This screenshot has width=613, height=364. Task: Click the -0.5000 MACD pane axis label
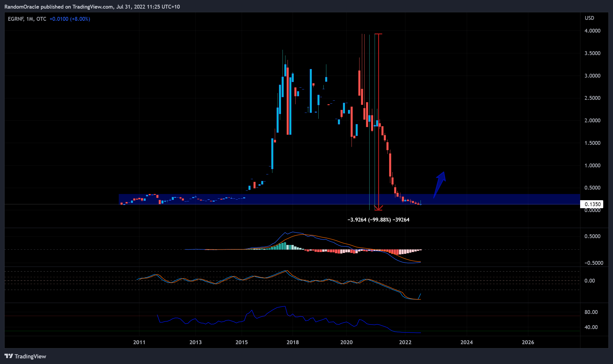[x=594, y=263]
